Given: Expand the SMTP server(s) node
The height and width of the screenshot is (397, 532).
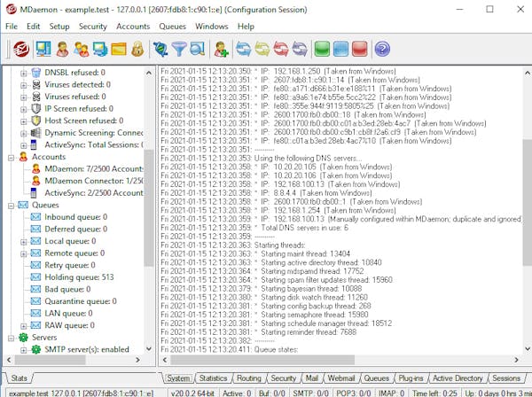Looking at the screenshot, I should pos(23,350).
